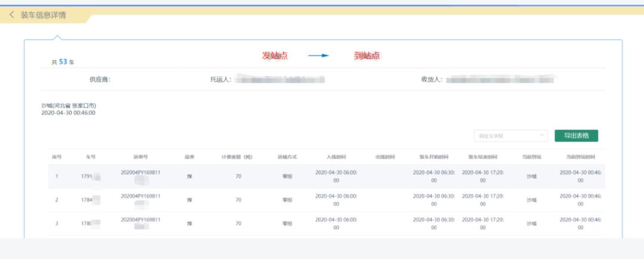Click the 沙城 current station in row 1
The height and width of the screenshot is (259, 644).
pyautogui.click(x=531, y=177)
